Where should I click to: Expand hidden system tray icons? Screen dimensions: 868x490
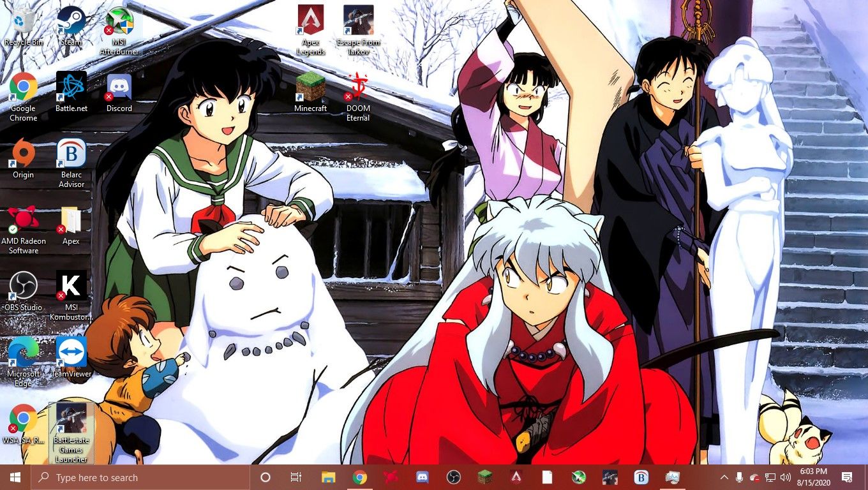click(x=724, y=477)
